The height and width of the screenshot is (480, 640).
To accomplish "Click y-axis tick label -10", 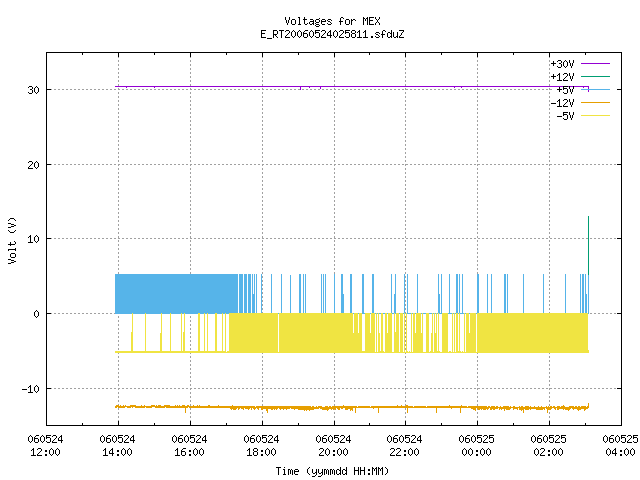I will [x=31, y=389].
